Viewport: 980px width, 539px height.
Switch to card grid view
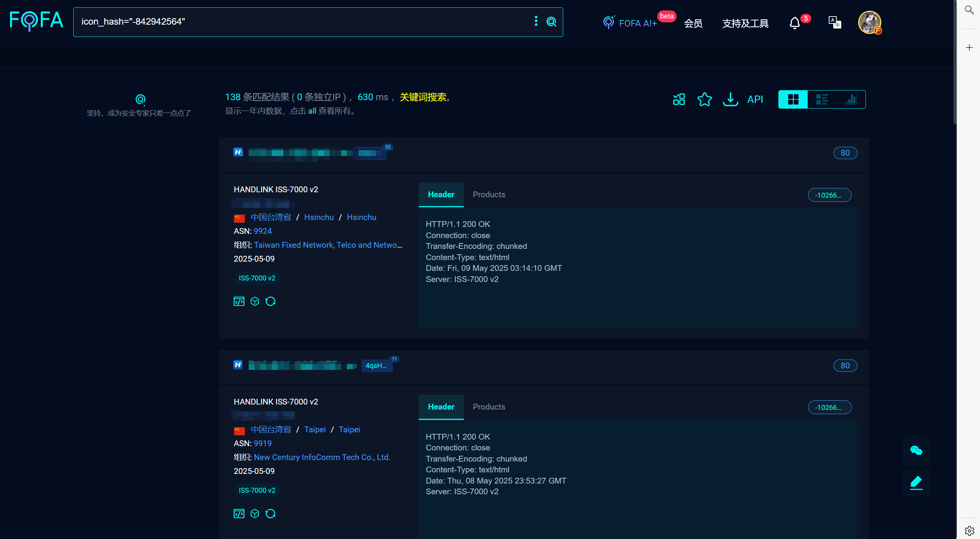tap(793, 99)
